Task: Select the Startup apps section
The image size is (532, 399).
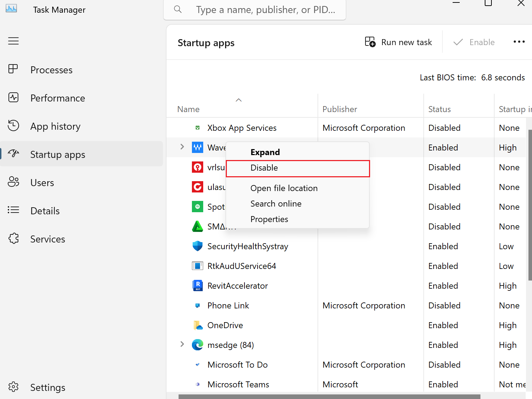Action: [x=58, y=154]
